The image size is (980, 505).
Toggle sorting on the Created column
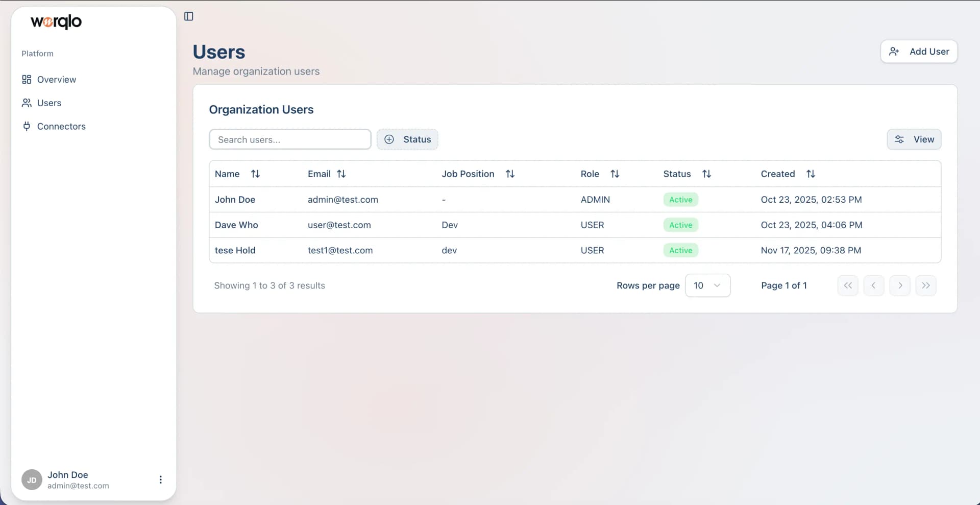click(811, 174)
